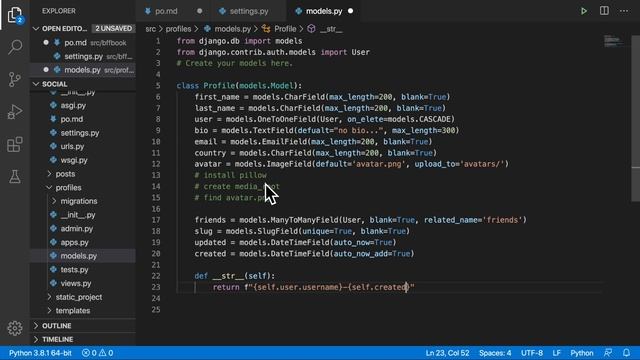Run Python file with play button

[584, 11]
